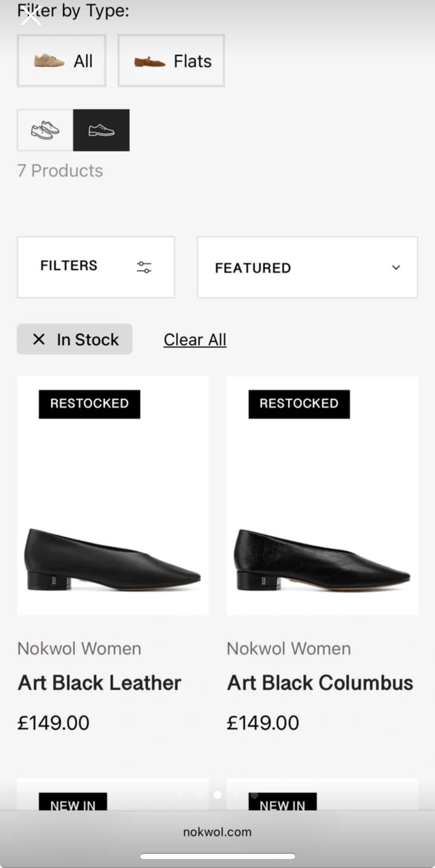The height and width of the screenshot is (868, 435).
Task: Click RESTOCKED badge on Art Black Columbus
Action: tap(299, 403)
